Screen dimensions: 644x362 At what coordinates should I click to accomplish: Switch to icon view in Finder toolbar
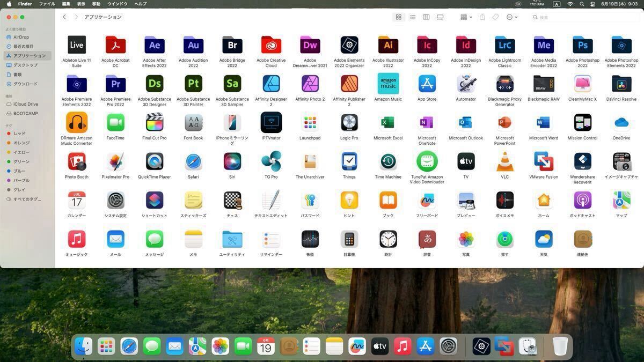pyautogui.click(x=399, y=17)
